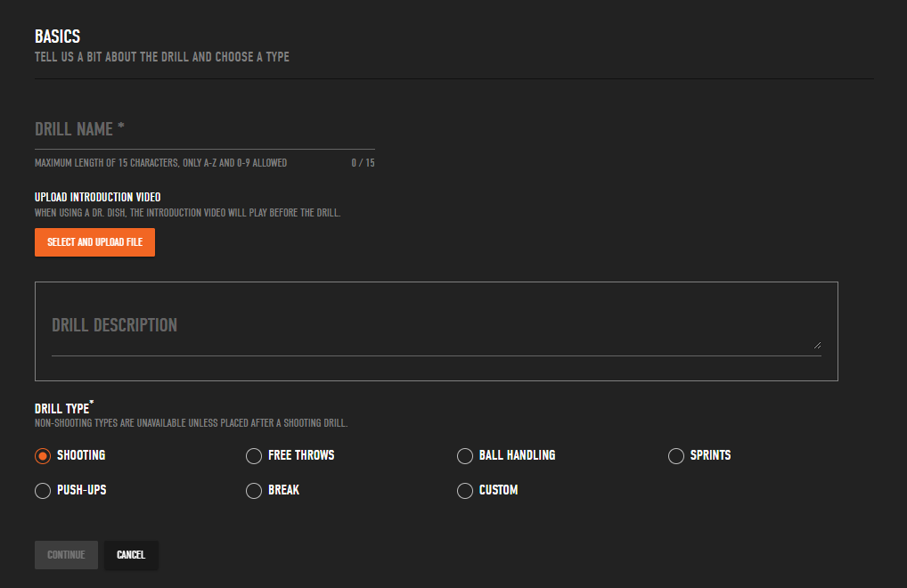Choose the Free Throws radio button
Screen dimensions: 907x588
click(x=254, y=456)
